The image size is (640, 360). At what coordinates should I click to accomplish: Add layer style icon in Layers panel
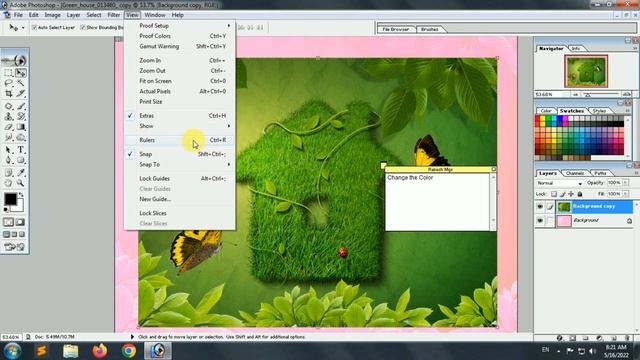coord(560,338)
